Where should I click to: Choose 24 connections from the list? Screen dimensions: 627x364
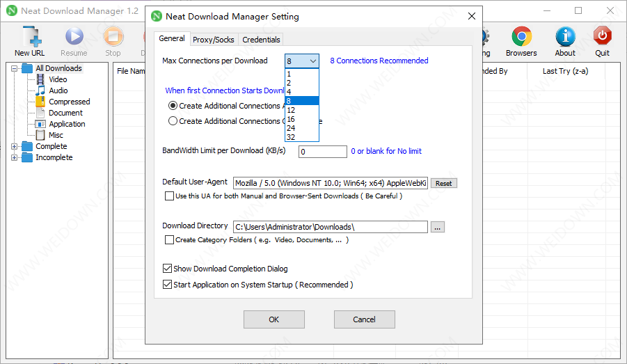point(302,128)
